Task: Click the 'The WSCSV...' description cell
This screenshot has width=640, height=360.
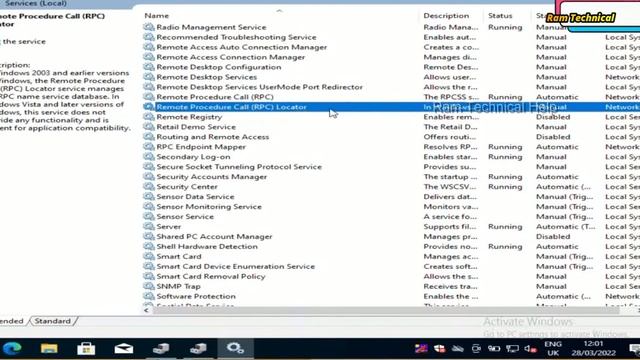Action: click(x=450, y=187)
